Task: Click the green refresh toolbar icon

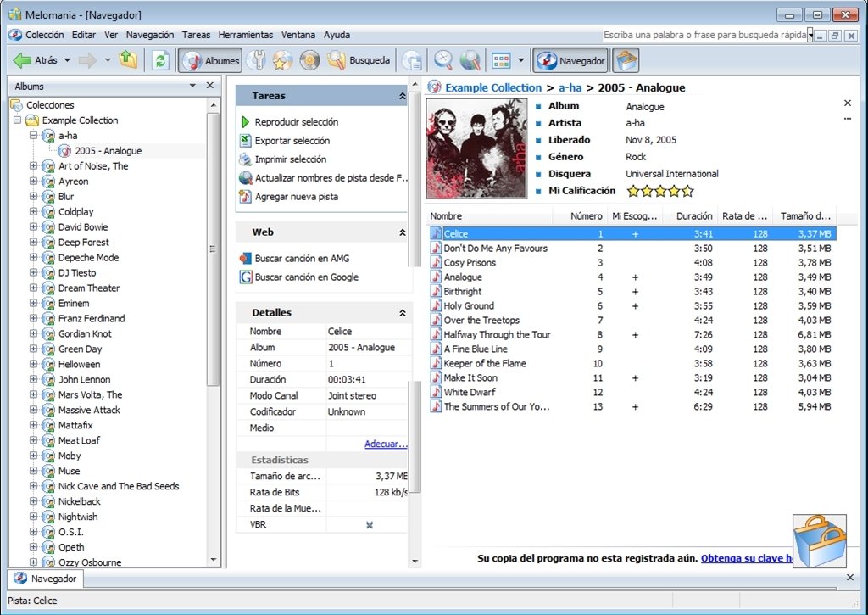Action: 160,60
